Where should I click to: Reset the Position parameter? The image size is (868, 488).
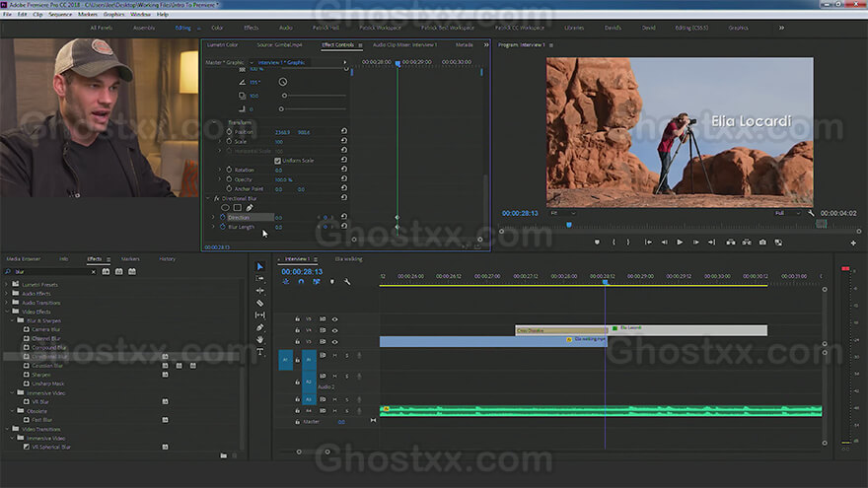click(344, 132)
